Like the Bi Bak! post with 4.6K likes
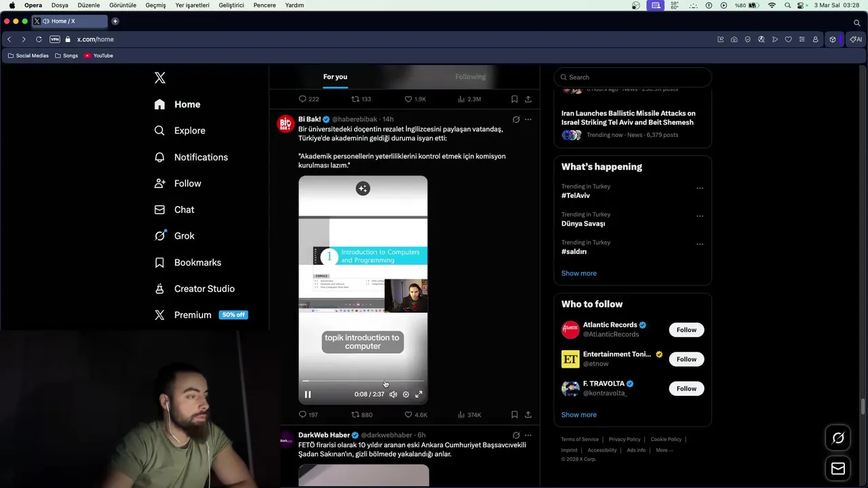Image resolution: width=868 pixels, height=488 pixels. [x=416, y=415]
